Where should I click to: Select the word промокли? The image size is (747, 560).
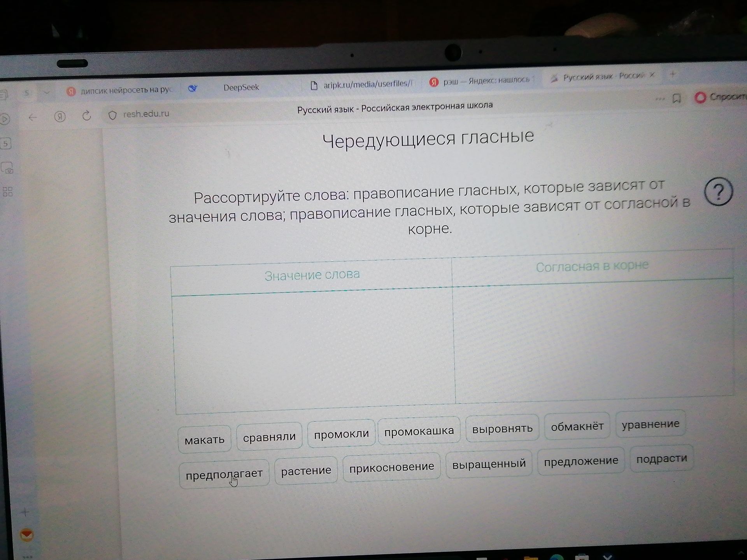(341, 434)
